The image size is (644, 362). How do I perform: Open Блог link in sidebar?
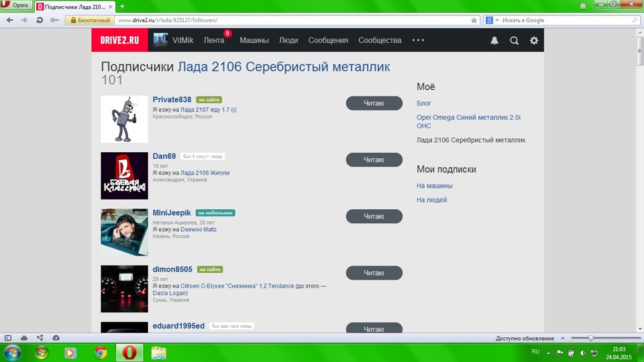tap(423, 103)
